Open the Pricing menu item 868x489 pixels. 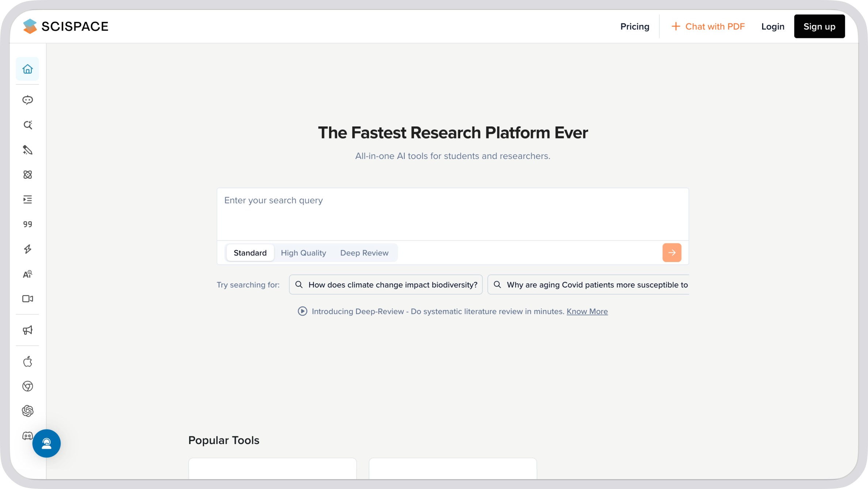(635, 26)
